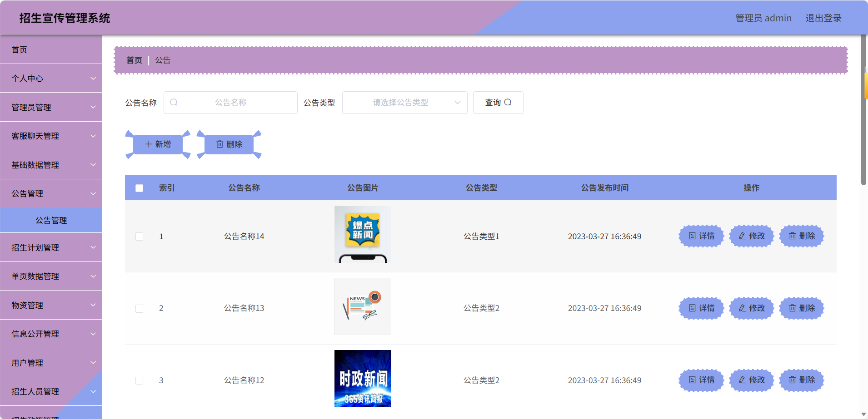Open 用户管理 sidebar menu

click(x=51, y=363)
